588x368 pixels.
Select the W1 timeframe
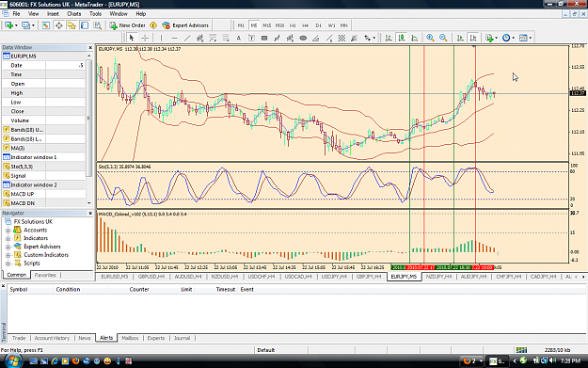331,25
